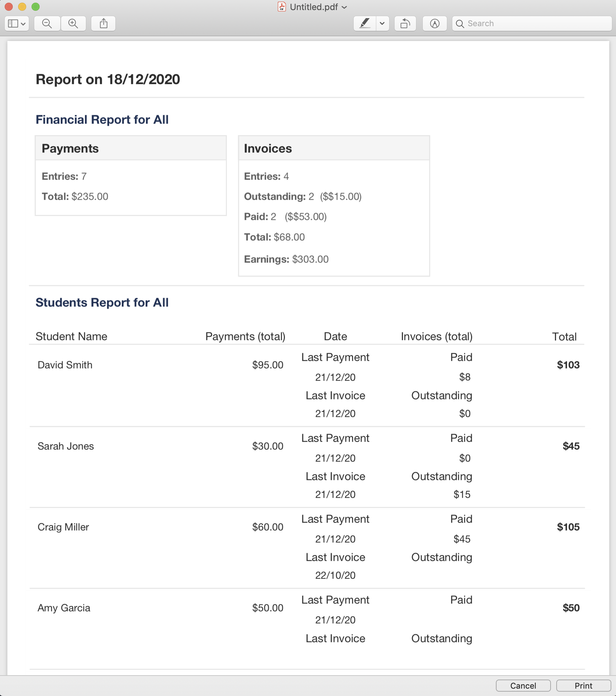This screenshot has height=696, width=616.
Task: Click the Financial Report for All heading
Action: click(x=102, y=119)
